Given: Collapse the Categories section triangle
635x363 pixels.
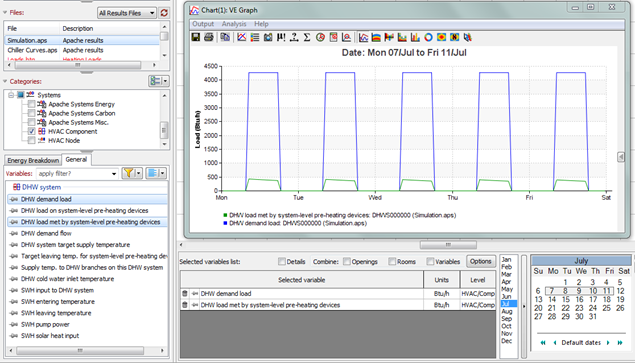Looking at the screenshot, I should click(5, 81).
